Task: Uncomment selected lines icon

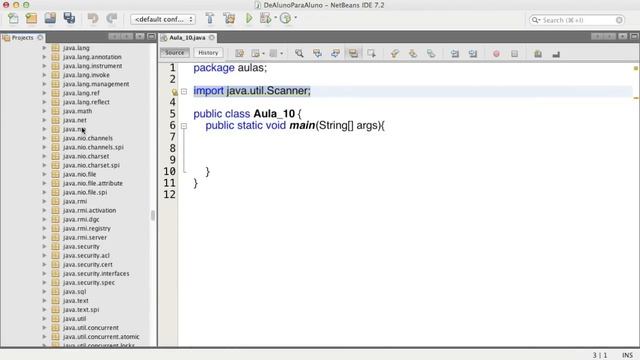Action: (x=556, y=53)
